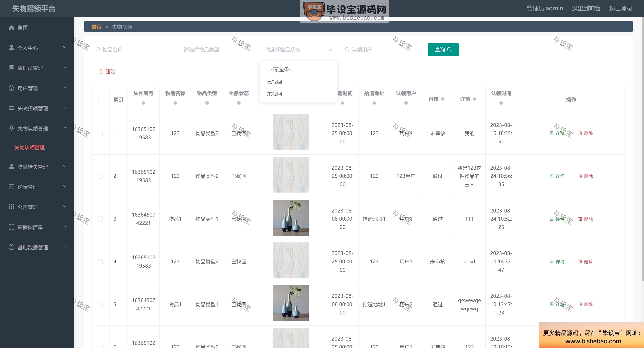Click the flag icon beside 管理员管理

[11, 68]
